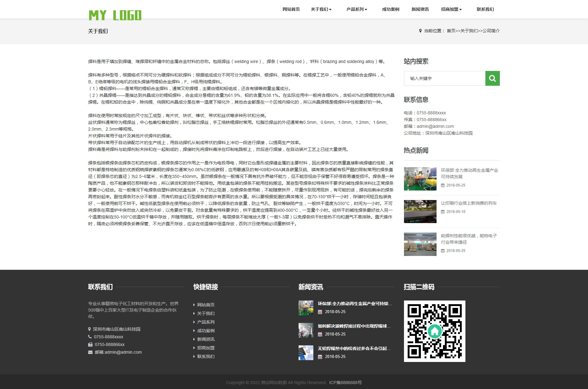
Task: Select 成功案例 in the top navigation
Action: coord(390,9)
